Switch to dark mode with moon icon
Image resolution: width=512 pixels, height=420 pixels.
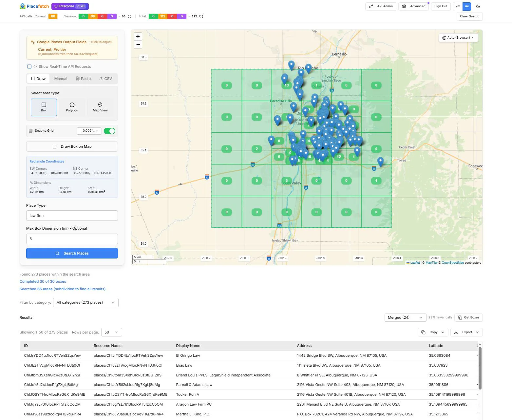[x=478, y=6]
